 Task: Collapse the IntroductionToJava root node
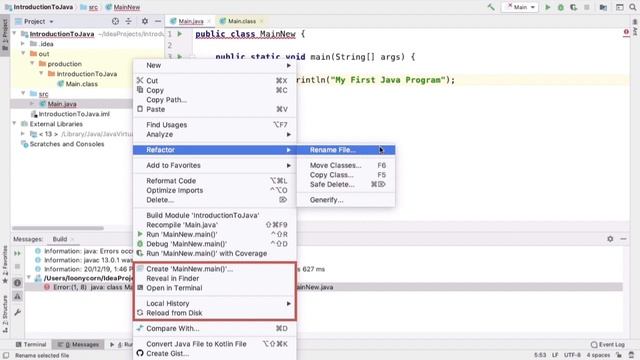15,34
